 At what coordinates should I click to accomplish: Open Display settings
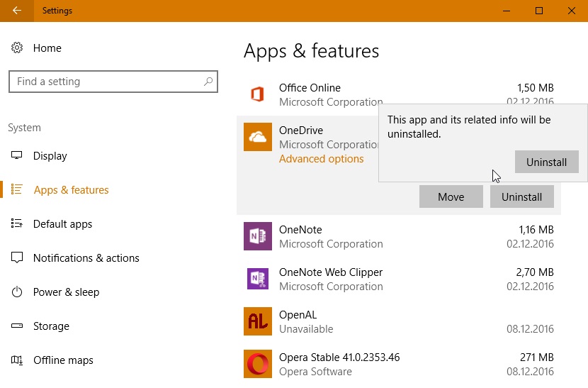50,156
